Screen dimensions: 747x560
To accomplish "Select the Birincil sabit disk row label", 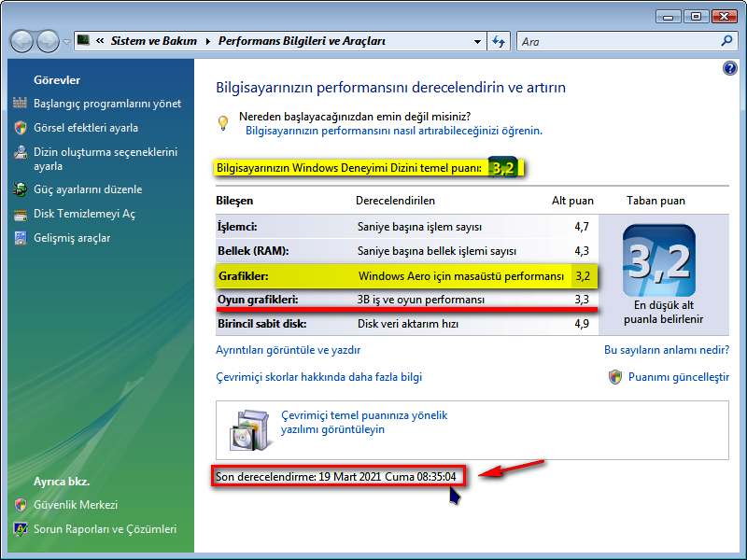I will (x=262, y=324).
